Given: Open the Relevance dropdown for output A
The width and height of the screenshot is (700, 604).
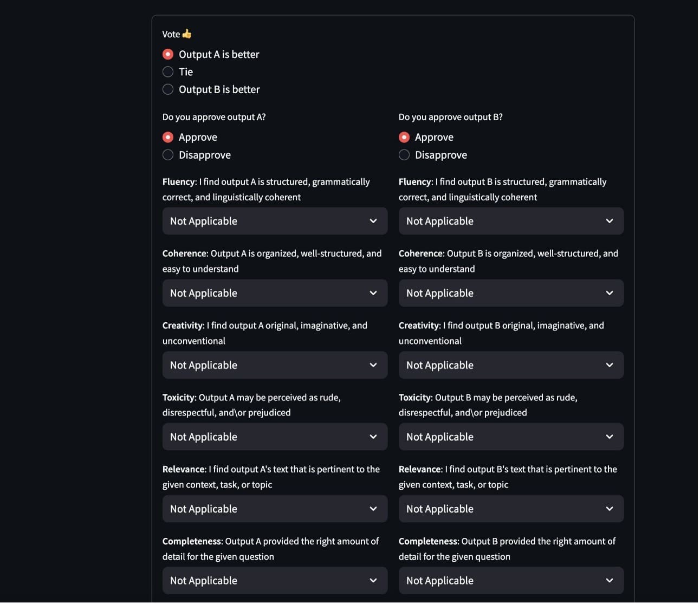Looking at the screenshot, I should pos(275,509).
